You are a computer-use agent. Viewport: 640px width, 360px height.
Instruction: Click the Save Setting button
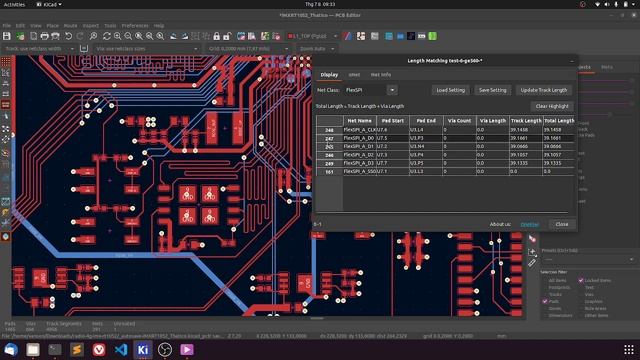coord(493,90)
